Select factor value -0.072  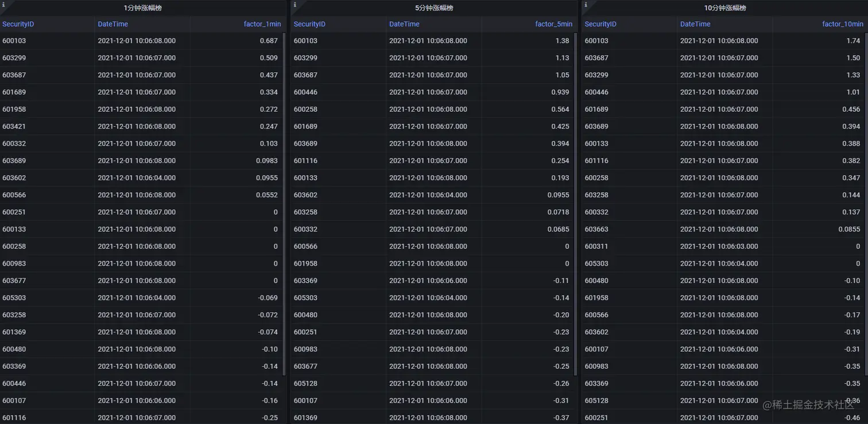[x=268, y=316]
